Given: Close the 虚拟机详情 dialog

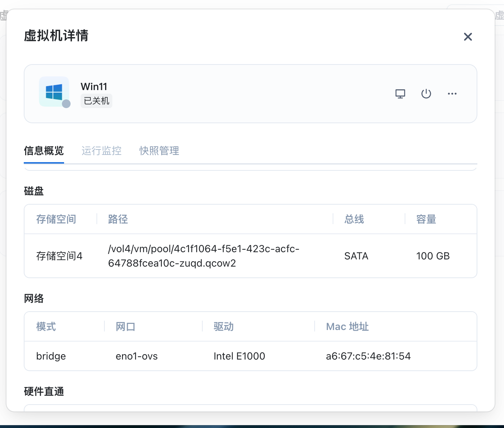Looking at the screenshot, I should pyautogui.click(x=468, y=37).
